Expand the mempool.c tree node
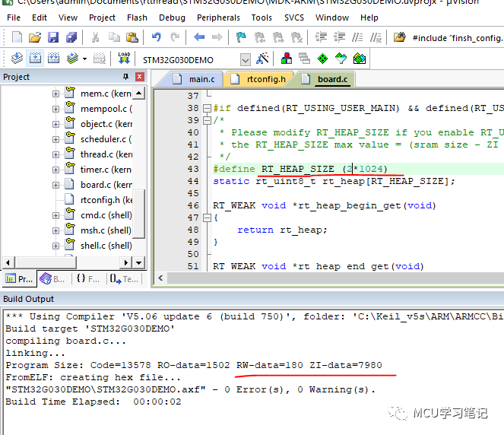504x435 pixels. [x=56, y=109]
